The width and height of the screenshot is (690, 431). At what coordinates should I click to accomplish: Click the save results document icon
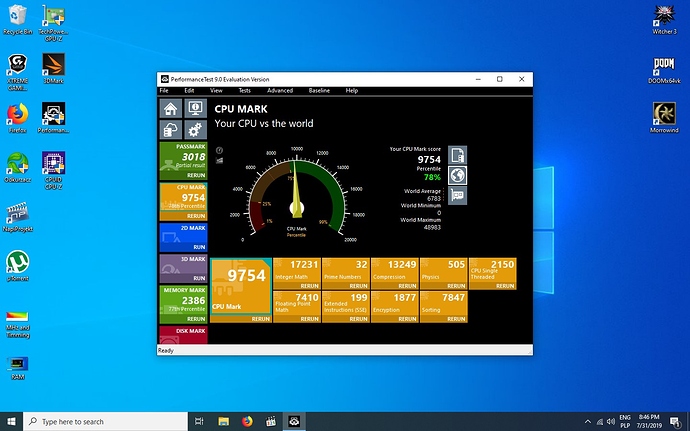(458, 155)
